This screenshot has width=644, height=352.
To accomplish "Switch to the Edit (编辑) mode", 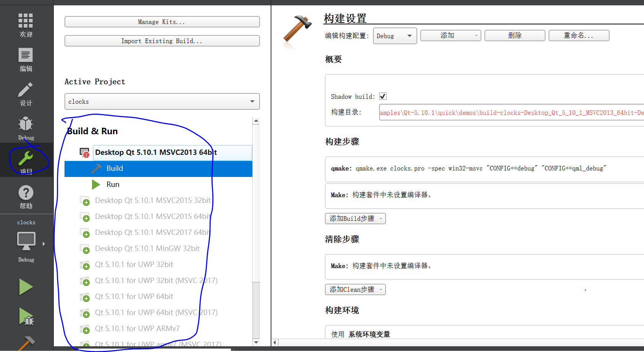I will pyautogui.click(x=26, y=60).
